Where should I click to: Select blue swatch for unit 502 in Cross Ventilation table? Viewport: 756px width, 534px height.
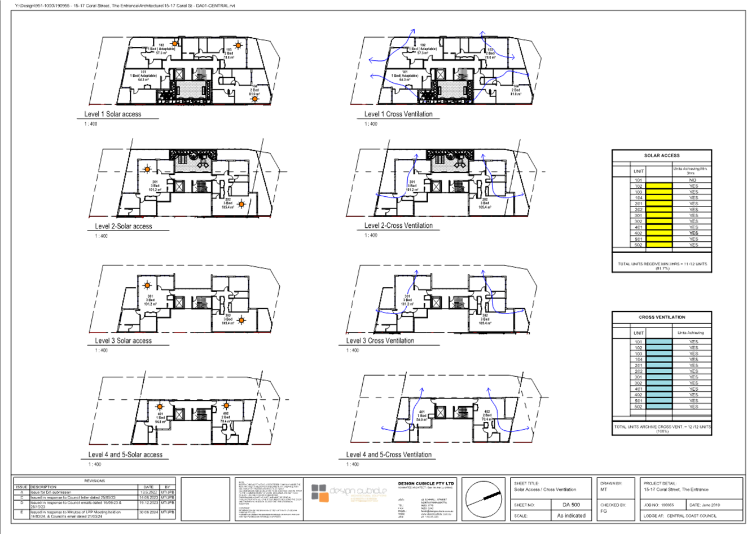point(659,407)
